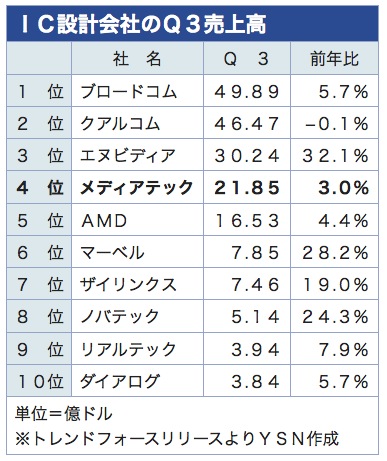
Task: Click the 10位 rank cell
Action: click(40, 381)
